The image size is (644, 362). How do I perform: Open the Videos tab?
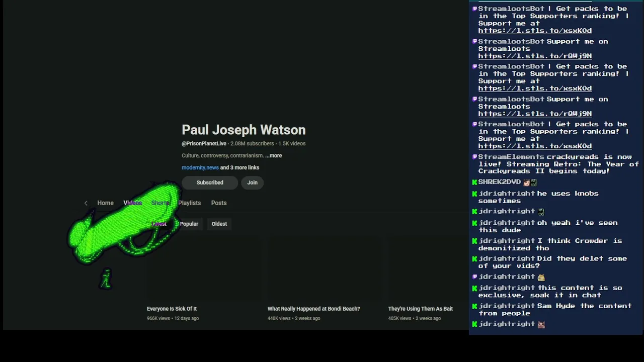[x=133, y=203]
